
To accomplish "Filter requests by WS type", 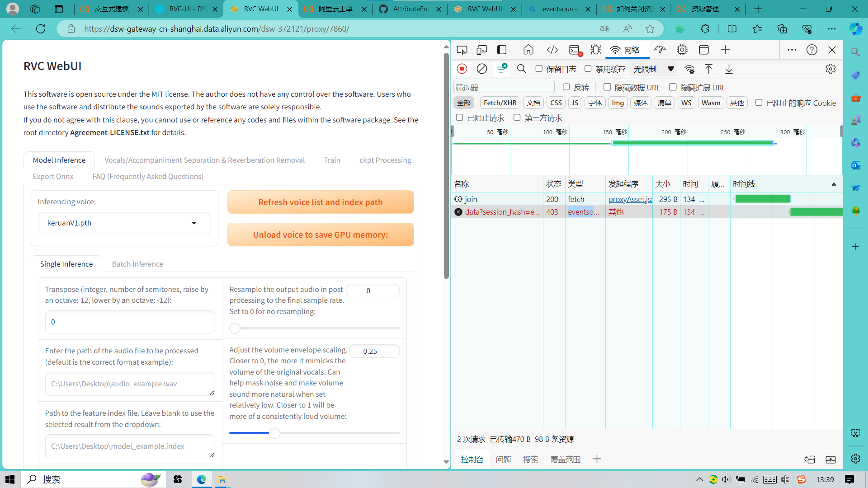I will 686,103.
